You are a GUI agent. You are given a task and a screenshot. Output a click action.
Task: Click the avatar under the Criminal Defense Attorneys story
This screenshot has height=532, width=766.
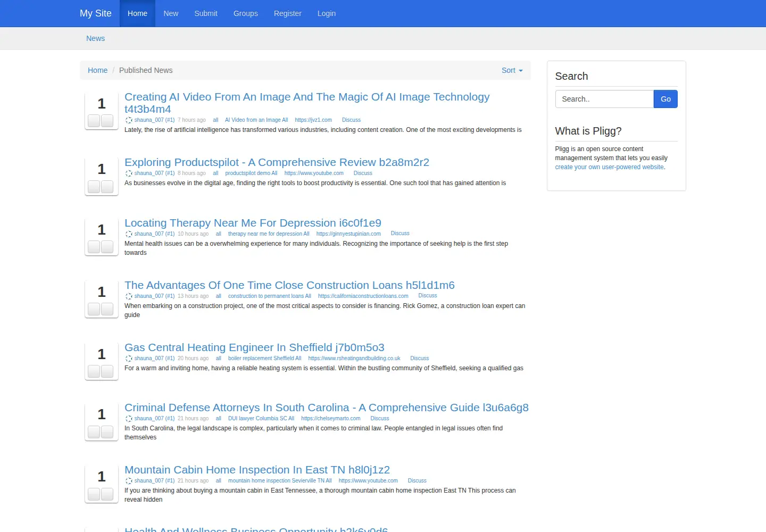point(129,419)
